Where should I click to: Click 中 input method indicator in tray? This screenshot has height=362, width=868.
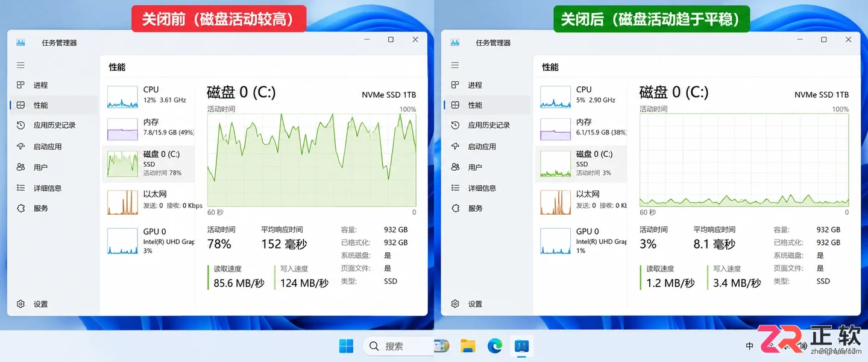[x=749, y=346]
